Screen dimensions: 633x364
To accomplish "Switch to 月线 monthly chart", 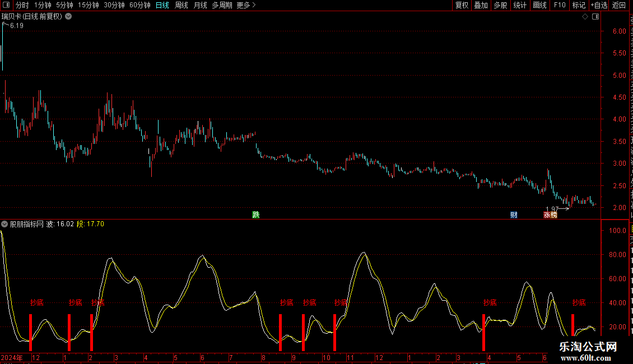I will coord(200,5).
